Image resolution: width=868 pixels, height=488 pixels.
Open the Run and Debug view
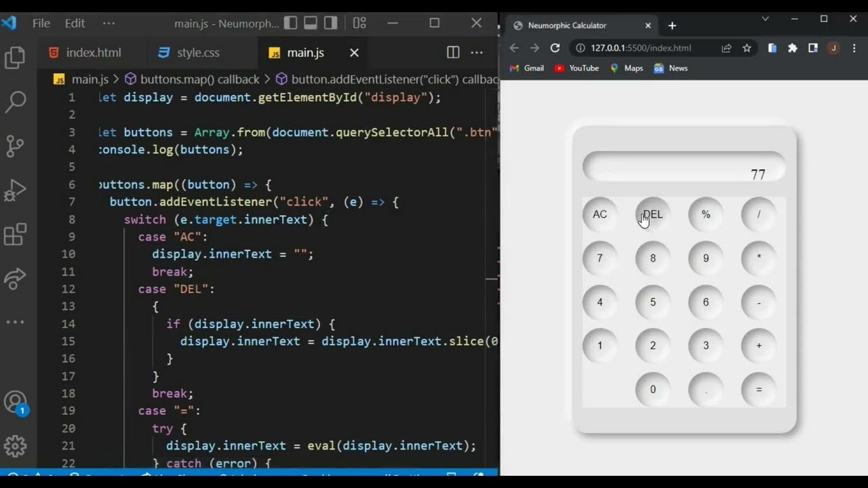(15, 190)
